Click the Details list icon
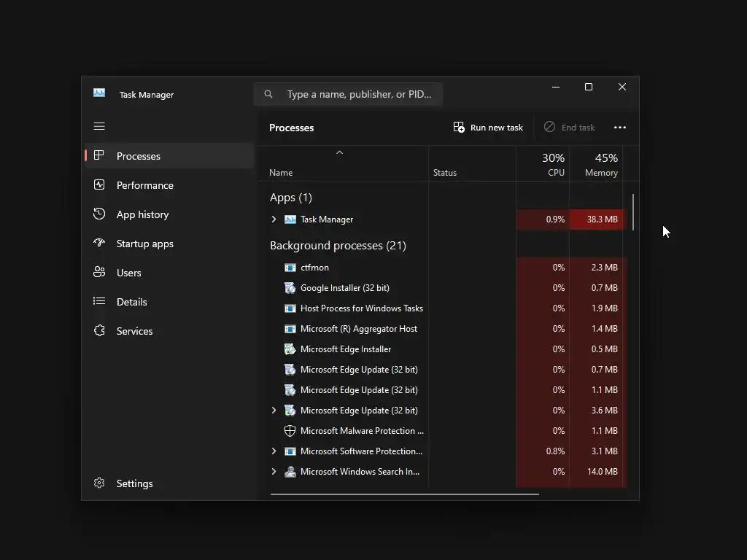 coord(99,301)
